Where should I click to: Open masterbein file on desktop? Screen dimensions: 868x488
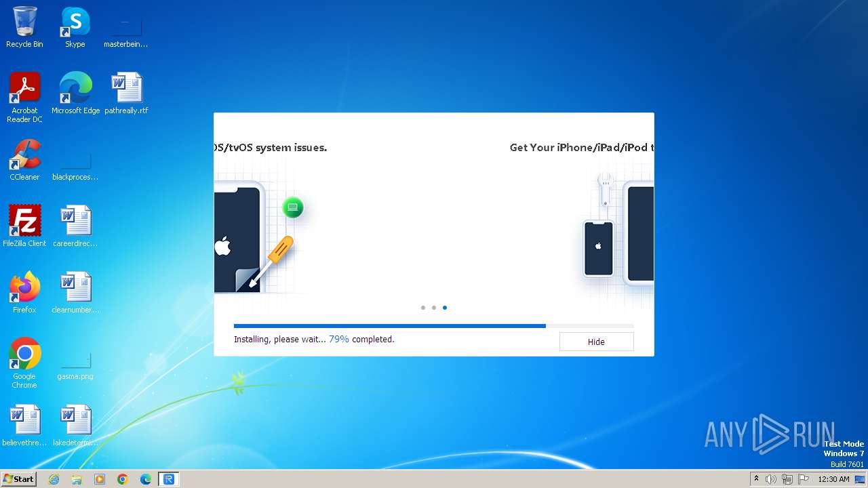(126, 27)
